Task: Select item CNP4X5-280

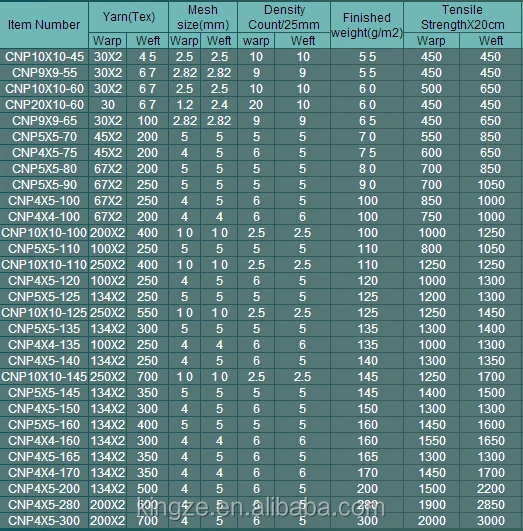Action: (44, 505)
